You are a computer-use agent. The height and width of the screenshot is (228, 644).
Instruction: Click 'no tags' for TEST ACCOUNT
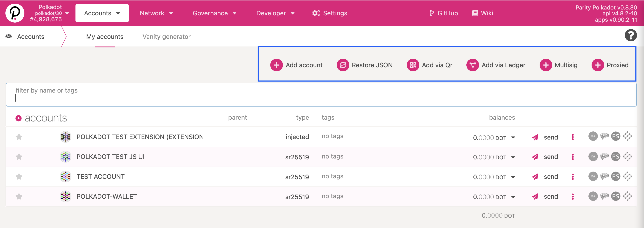coord(332,176)
